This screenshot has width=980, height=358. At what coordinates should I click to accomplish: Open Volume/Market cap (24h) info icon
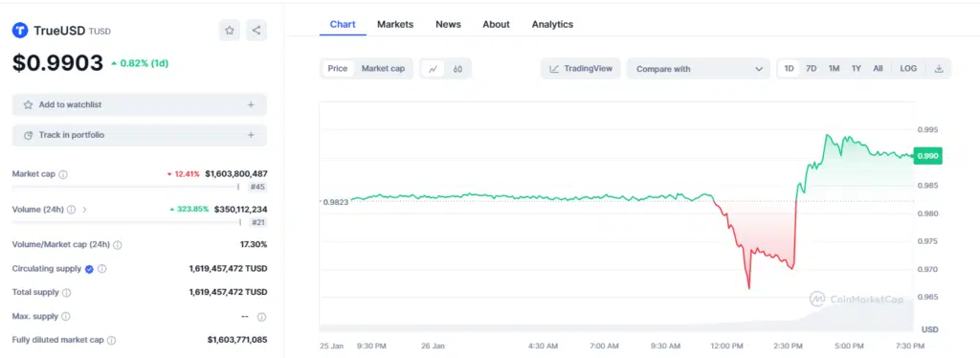pyautogui.click(x=118, y=245)
